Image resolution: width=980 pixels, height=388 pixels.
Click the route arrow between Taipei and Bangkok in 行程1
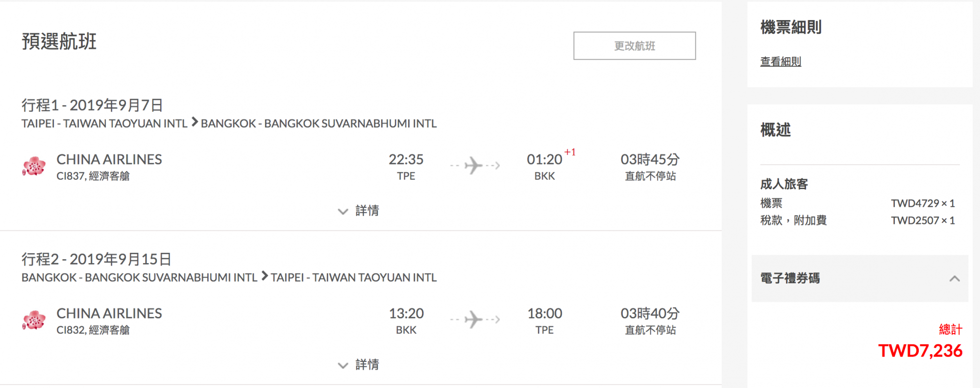[x=195, y=122]
